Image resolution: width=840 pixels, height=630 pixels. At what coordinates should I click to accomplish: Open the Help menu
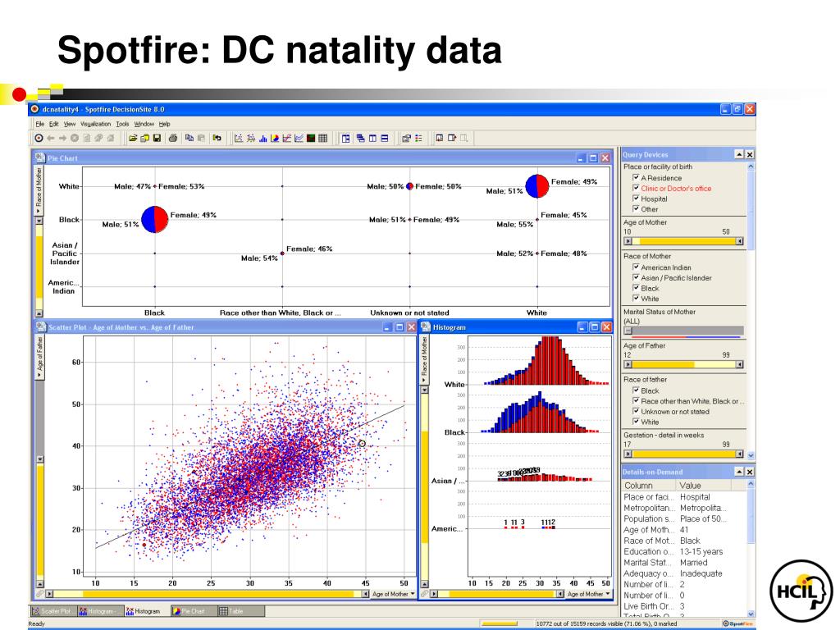coord(164,124)
